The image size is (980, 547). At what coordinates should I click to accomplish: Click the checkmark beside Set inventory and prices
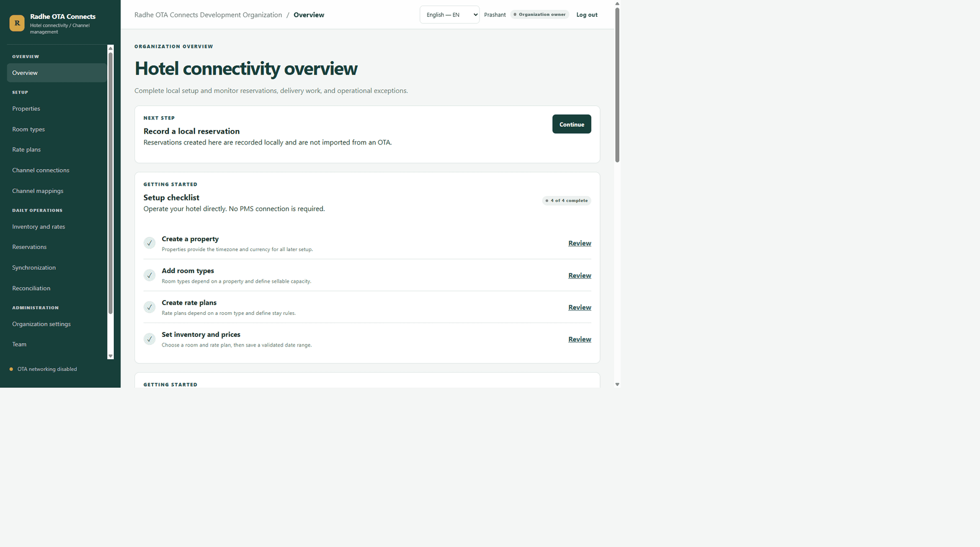coord(150,339)
